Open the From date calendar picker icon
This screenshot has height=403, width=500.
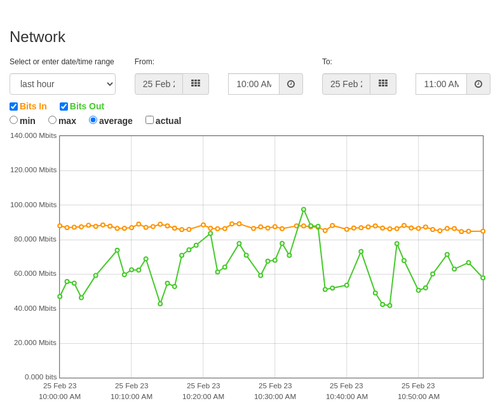point(196,84)
